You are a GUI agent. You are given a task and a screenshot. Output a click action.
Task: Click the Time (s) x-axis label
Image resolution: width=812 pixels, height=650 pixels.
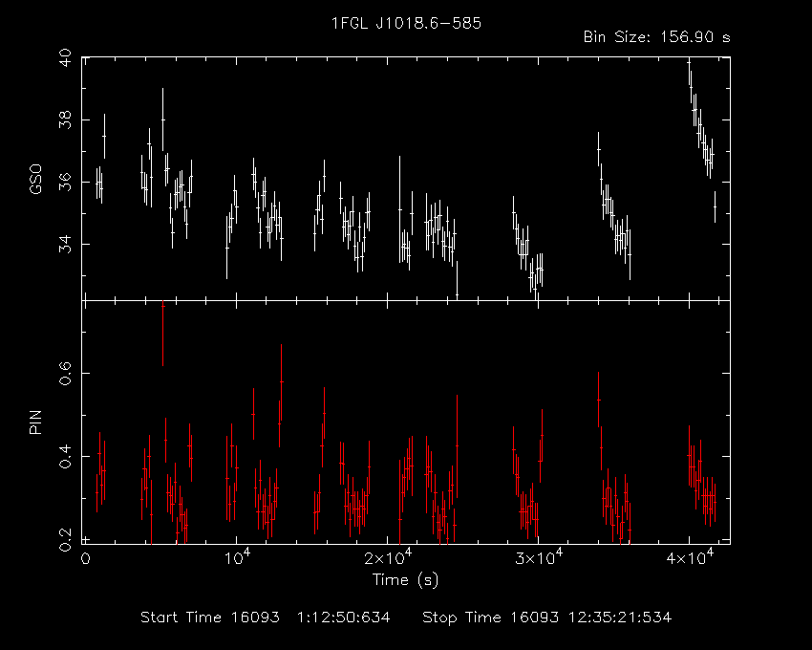click(405, 579)
